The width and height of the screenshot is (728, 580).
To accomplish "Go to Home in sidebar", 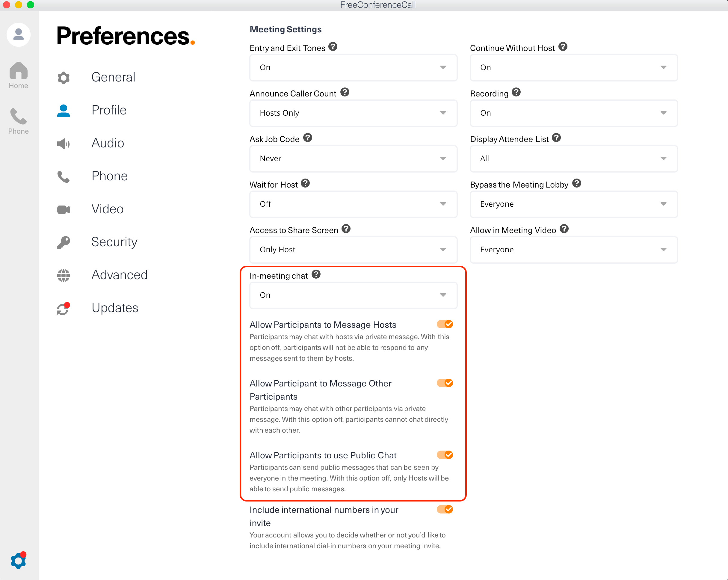I will click(18, 75).
